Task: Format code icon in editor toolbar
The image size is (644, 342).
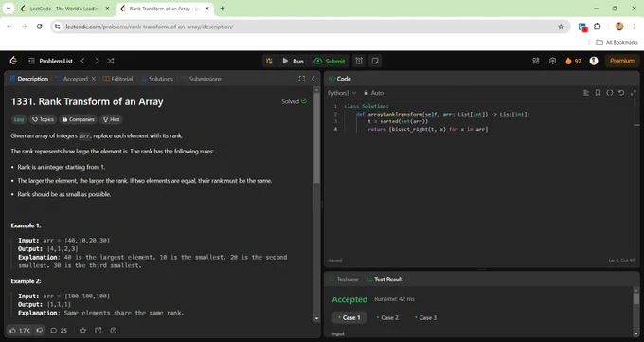Action: pyautogui.click(x=586, y=93)
